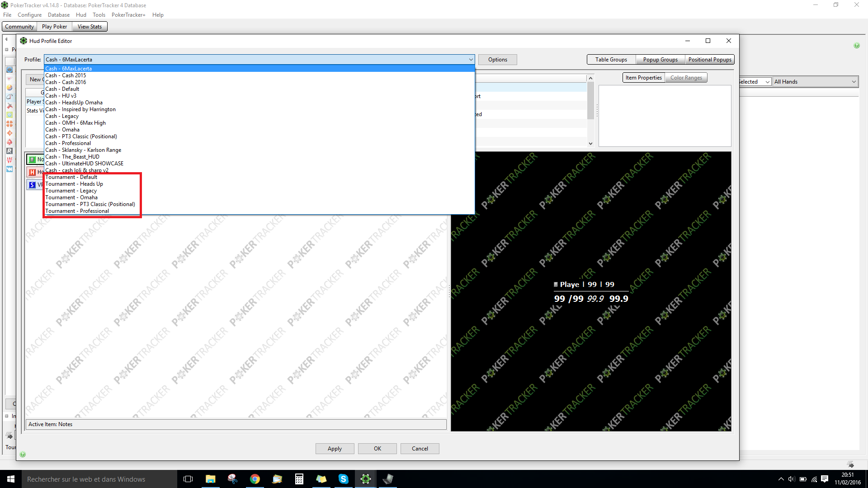The width and height of the screenshot is (868, 488).
Task: Click the Windows taskbar search box
Action: pos(99,479)
